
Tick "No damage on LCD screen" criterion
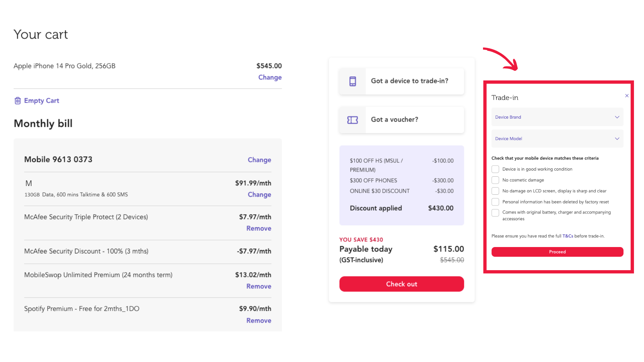pos(495,191)
